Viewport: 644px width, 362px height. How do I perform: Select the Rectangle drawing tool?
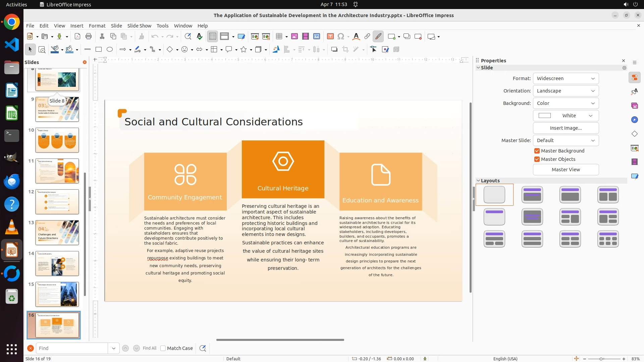coord(99,50)
